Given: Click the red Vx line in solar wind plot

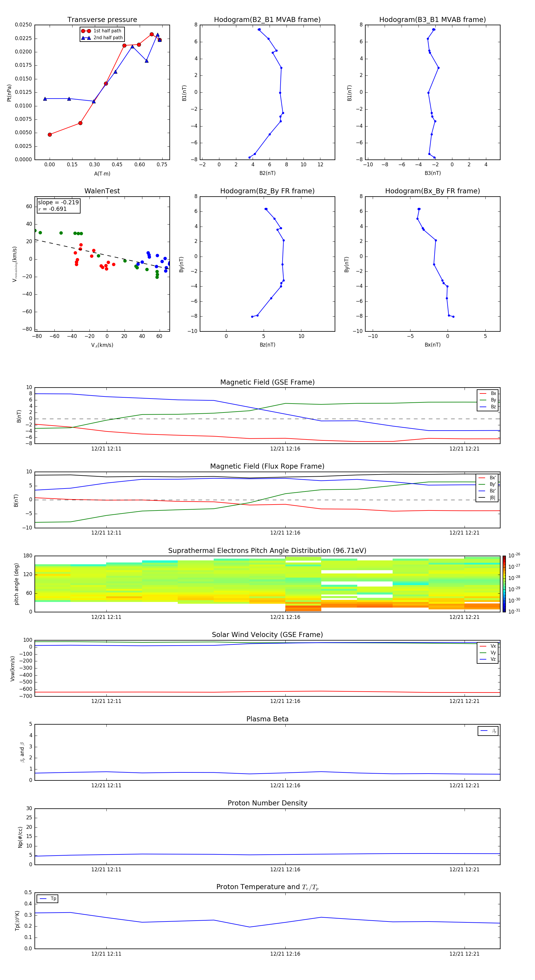Looking at the screenshot, I should click(x=267, y=692).
